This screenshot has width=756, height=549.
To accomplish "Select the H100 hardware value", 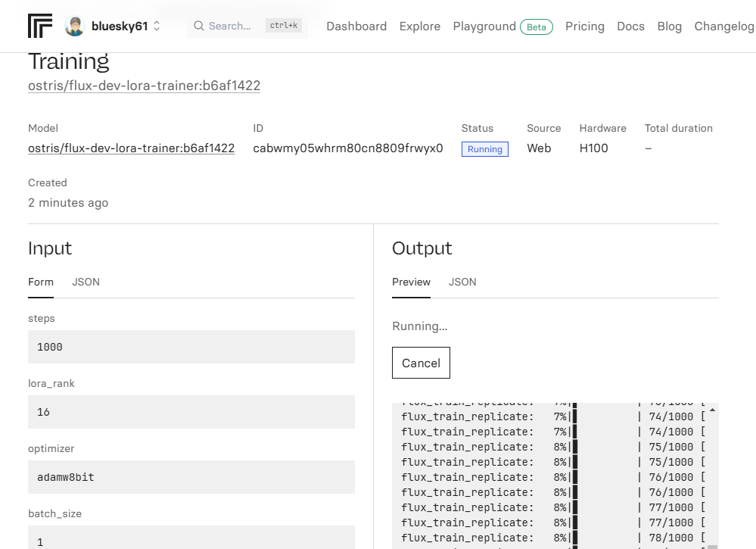I will pos(593,148).
